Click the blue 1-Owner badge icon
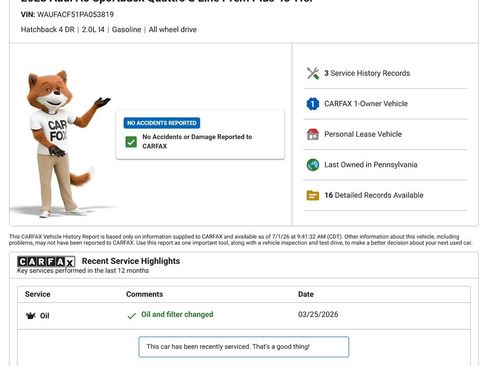488x366 pixels. (x=313, y=104)
